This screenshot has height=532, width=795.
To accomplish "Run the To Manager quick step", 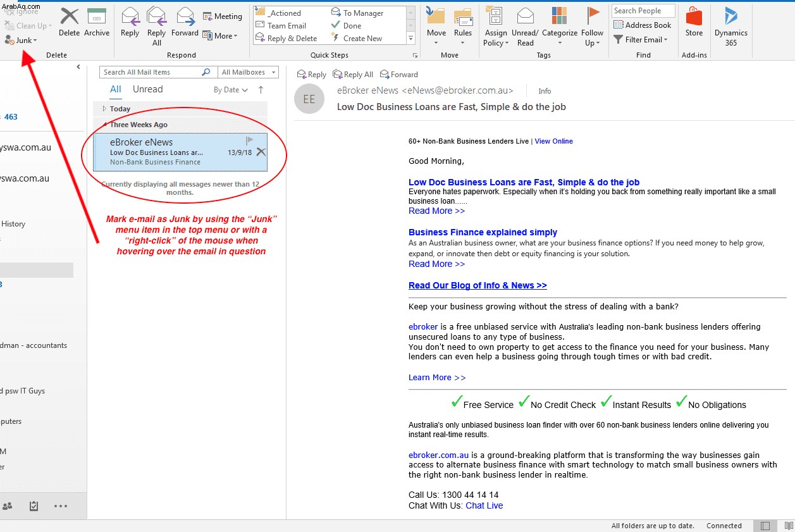I will tap(357, 13).
